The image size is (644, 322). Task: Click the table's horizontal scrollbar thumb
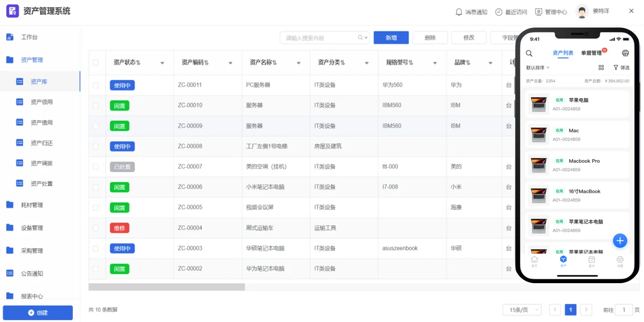click(x=167, y=287)
